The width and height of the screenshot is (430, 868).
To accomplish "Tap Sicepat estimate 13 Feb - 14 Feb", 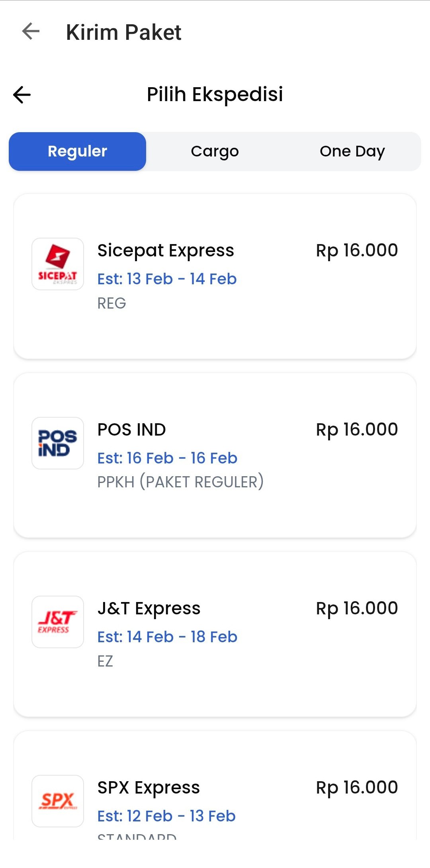I will click(x=167, y=279).
